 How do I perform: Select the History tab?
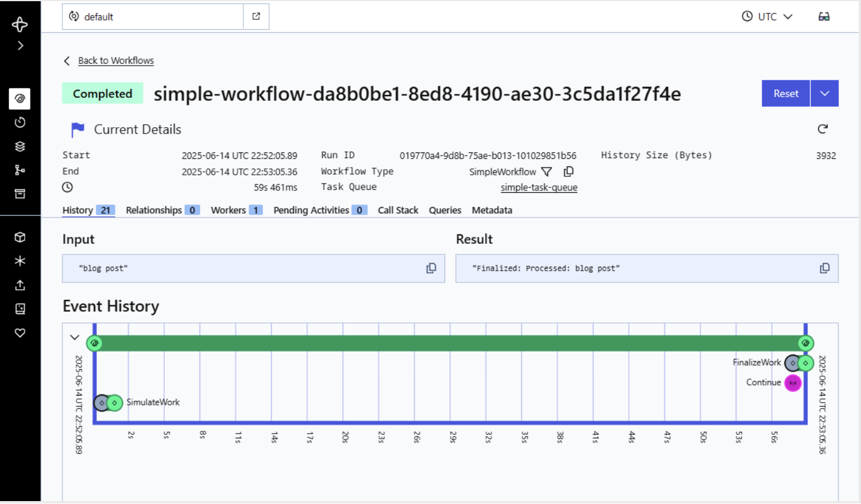click(89, 210)
